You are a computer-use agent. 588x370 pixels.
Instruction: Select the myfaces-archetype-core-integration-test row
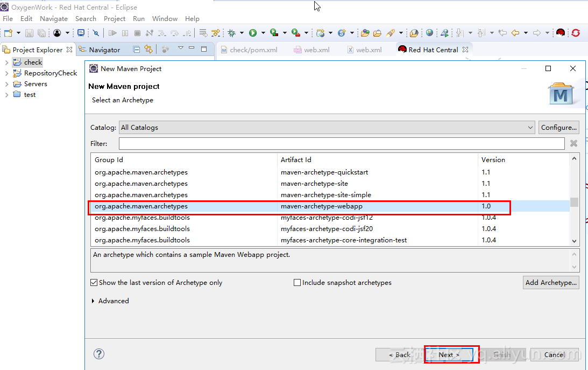[330, 240]
